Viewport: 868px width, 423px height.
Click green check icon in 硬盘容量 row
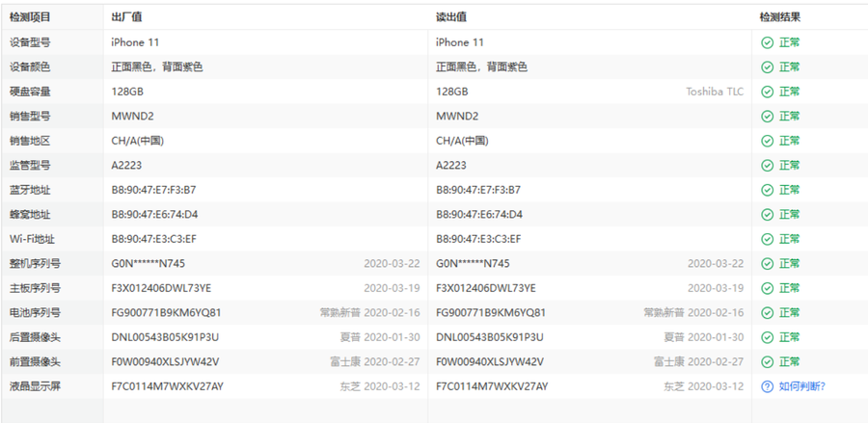click(x=768, y=92)
